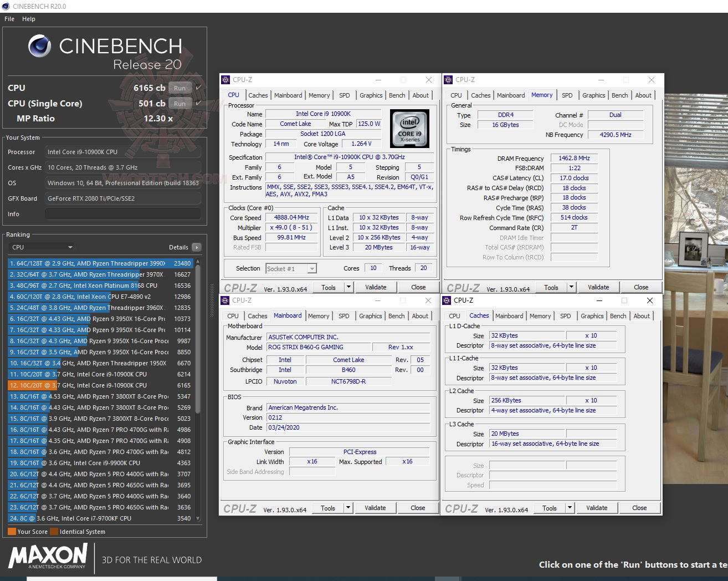Image resolution: width=728 pixels, height=581 pixels.
Task: Open Bench tab in the processor CPU-Z window
Action: [x=397, y=95]
